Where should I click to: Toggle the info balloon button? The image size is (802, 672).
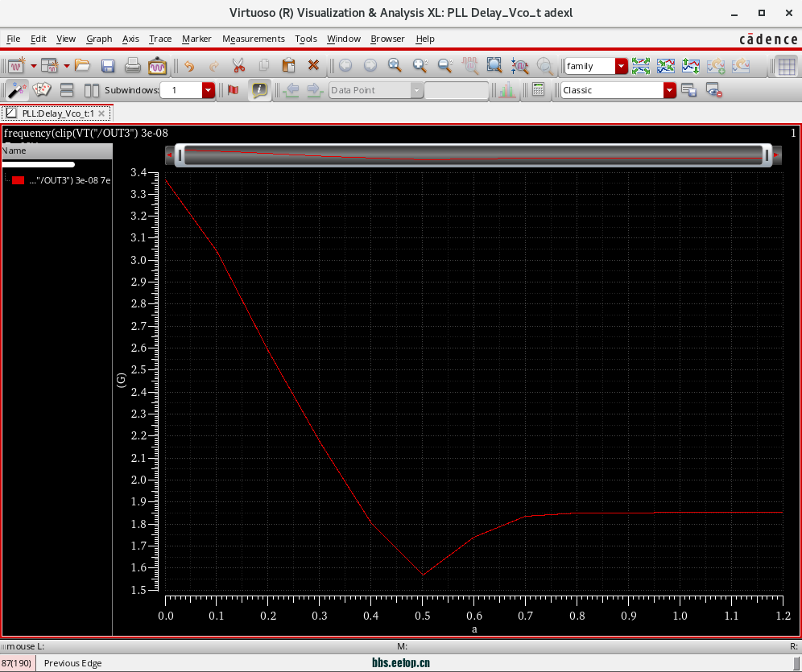[259, 90]
